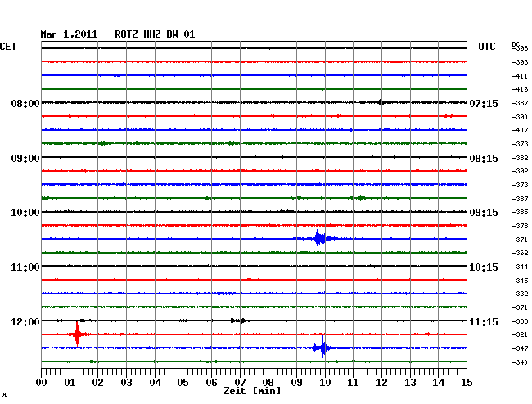
Task: Click the 'CET' timezone label
Action: click(8, 47)
